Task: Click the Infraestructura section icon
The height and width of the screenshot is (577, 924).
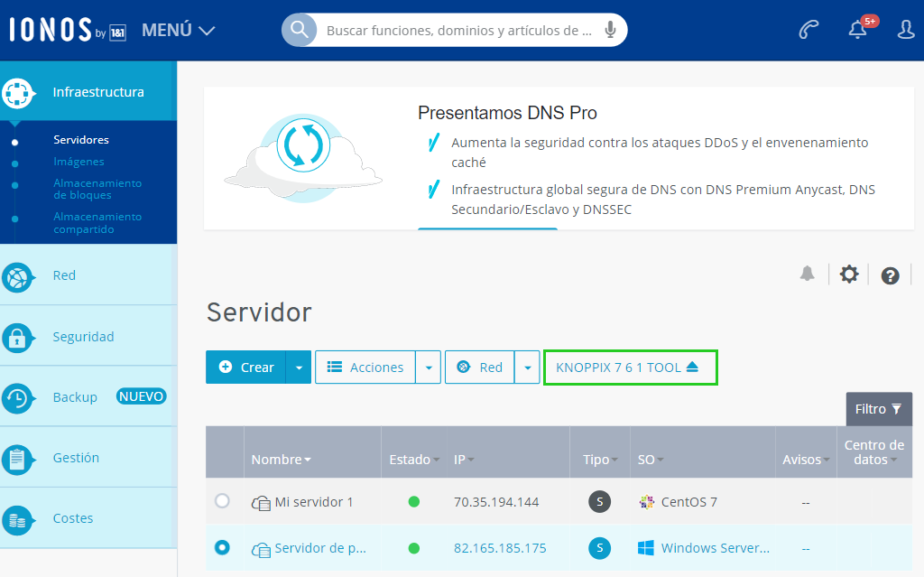Action: 18,93
